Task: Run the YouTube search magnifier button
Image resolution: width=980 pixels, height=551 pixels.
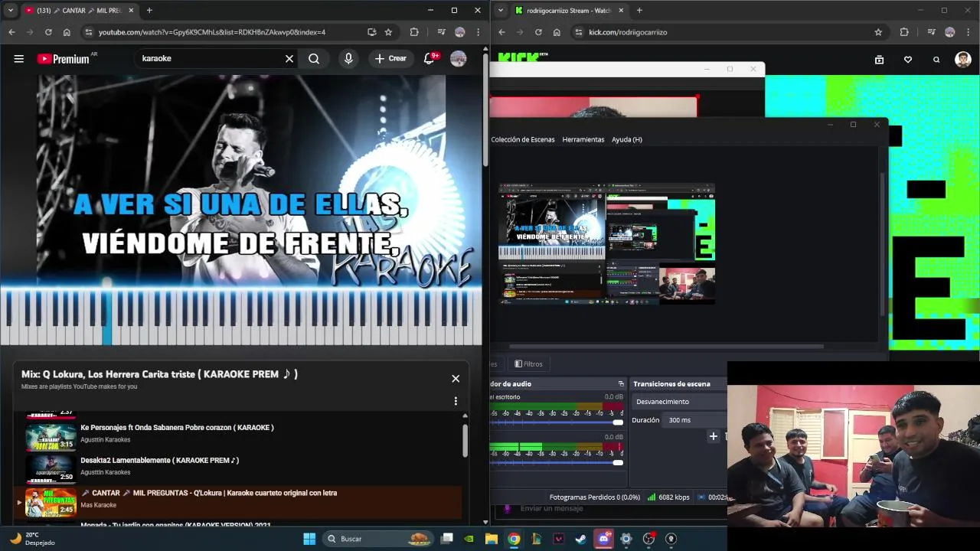Action: tap(314, 58)
